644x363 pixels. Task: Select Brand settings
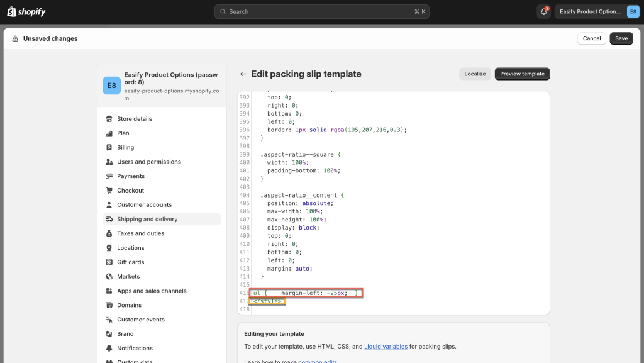coord(162,334)
